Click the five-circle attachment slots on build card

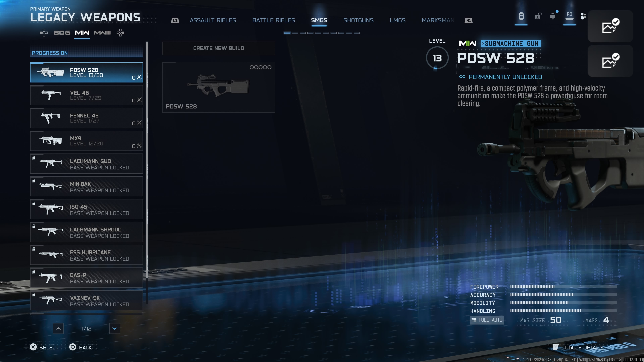click(x=260, y=67)
